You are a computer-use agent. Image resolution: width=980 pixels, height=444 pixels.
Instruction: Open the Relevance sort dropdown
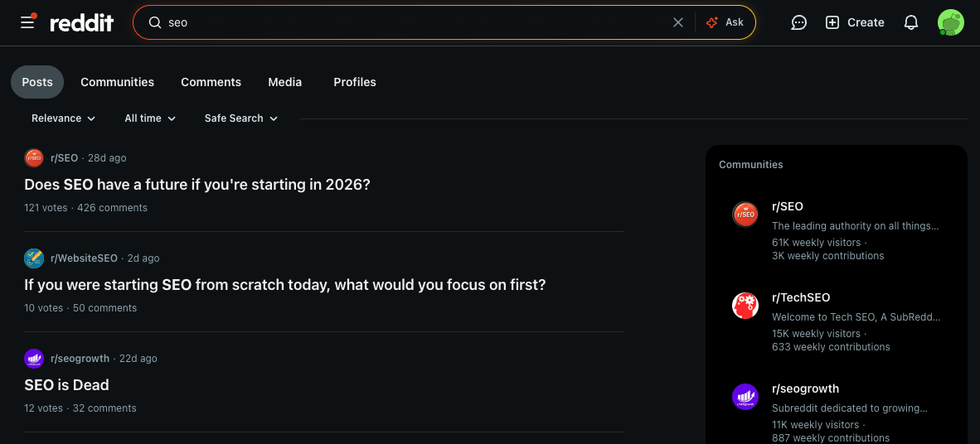click(x=64, y=118)
